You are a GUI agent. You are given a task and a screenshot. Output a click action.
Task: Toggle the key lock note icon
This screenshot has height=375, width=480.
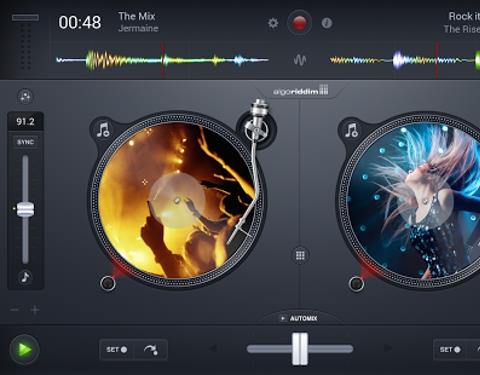[x=25, y=277]
